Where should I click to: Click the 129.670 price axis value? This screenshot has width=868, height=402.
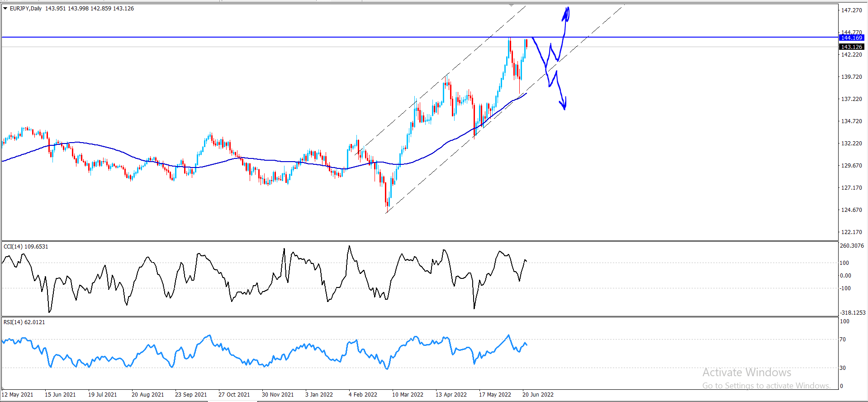click(851, 165)
